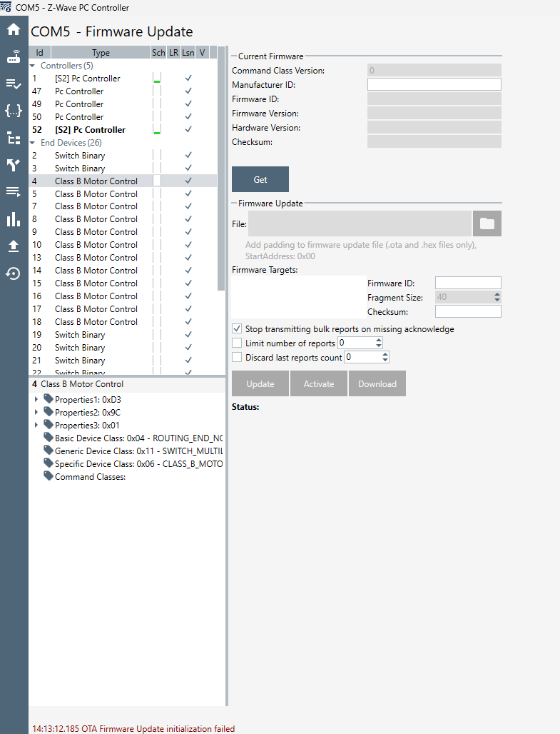Collapse the Controllers (5) group
This screenshot has width=560, height=734.
[x=32, y=66]
